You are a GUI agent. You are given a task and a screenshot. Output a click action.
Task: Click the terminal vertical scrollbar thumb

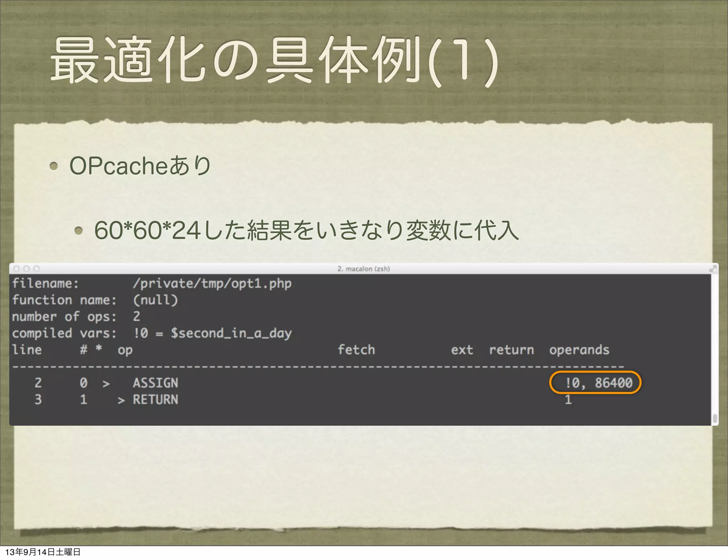pyautogui.click(x=715, y=419)
